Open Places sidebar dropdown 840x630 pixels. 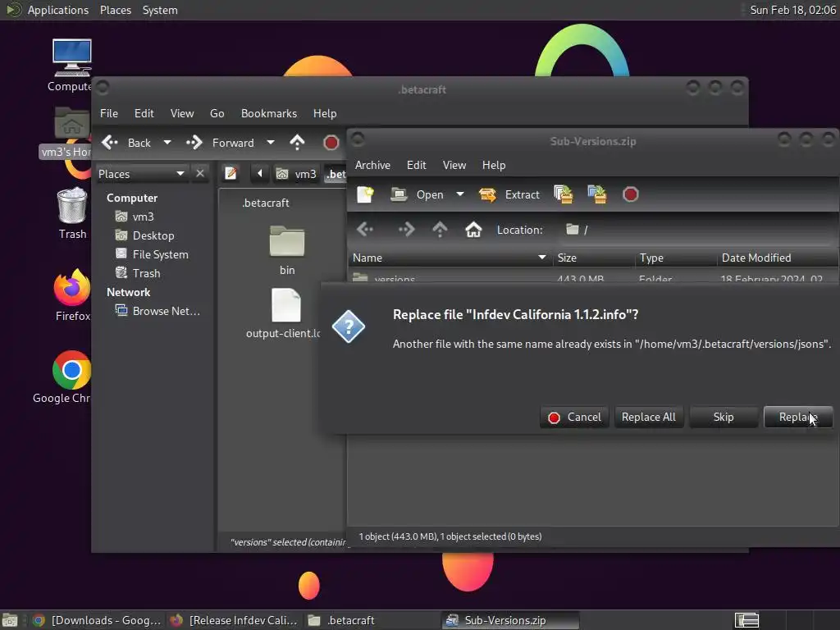pos(142,174)
